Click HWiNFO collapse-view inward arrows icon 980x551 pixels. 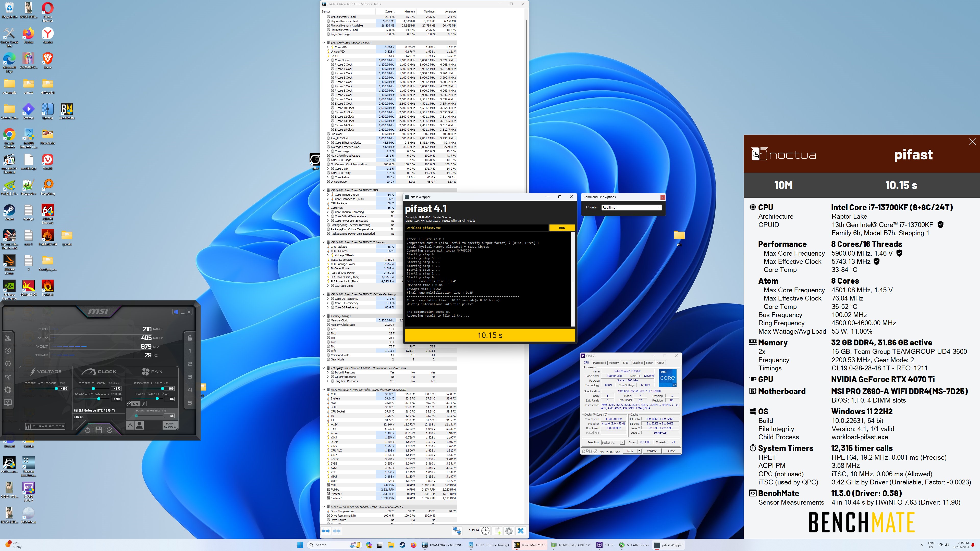[x=337, y=531]
